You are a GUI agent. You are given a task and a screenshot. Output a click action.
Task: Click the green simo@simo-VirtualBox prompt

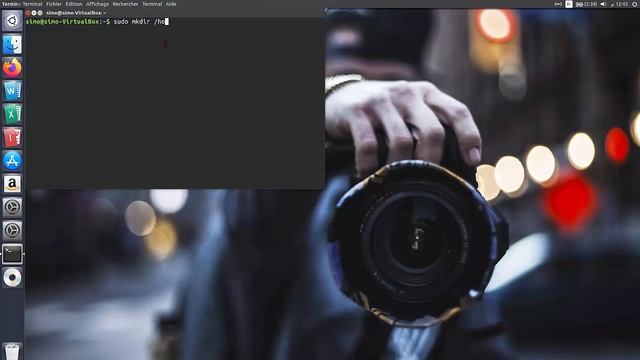(62, 22)
